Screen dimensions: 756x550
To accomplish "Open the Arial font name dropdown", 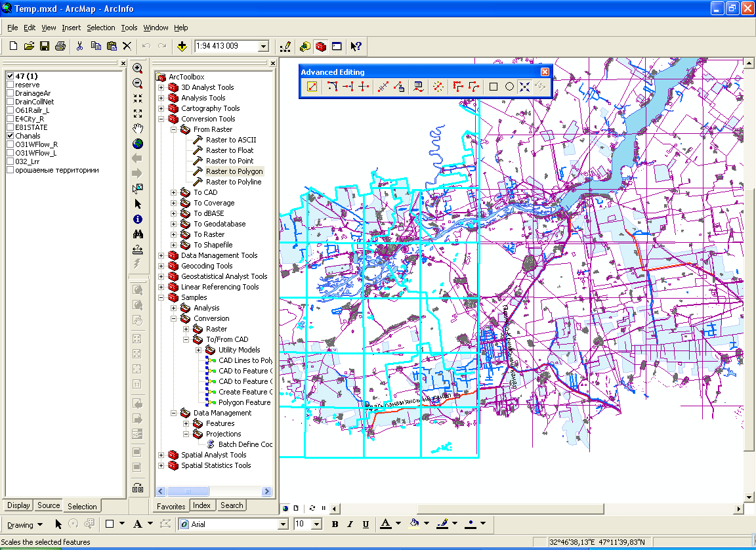I will click(x=283, y=524).
